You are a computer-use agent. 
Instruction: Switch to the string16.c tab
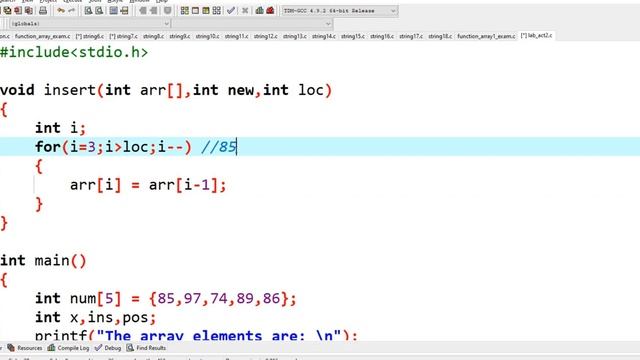[x=382, y=36]
